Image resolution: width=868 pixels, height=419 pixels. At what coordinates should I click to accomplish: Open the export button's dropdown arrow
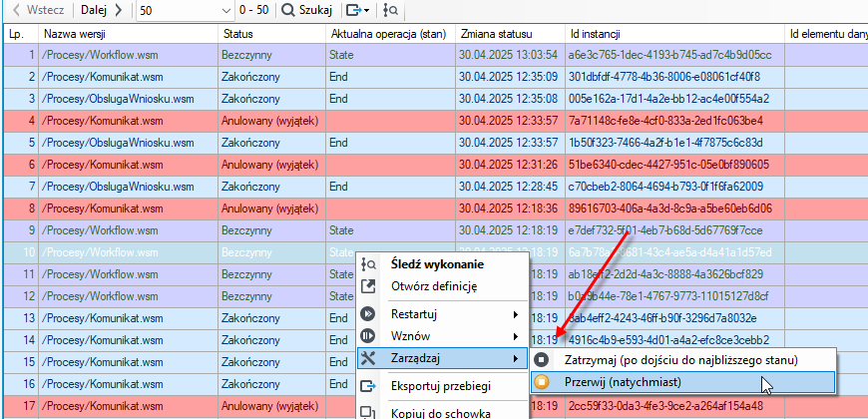(x=367, y=10)
